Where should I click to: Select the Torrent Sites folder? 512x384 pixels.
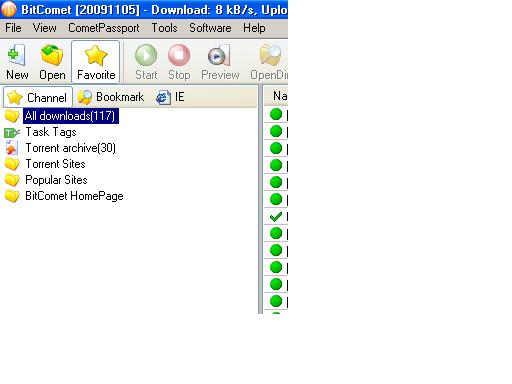(x=55, y=164)
